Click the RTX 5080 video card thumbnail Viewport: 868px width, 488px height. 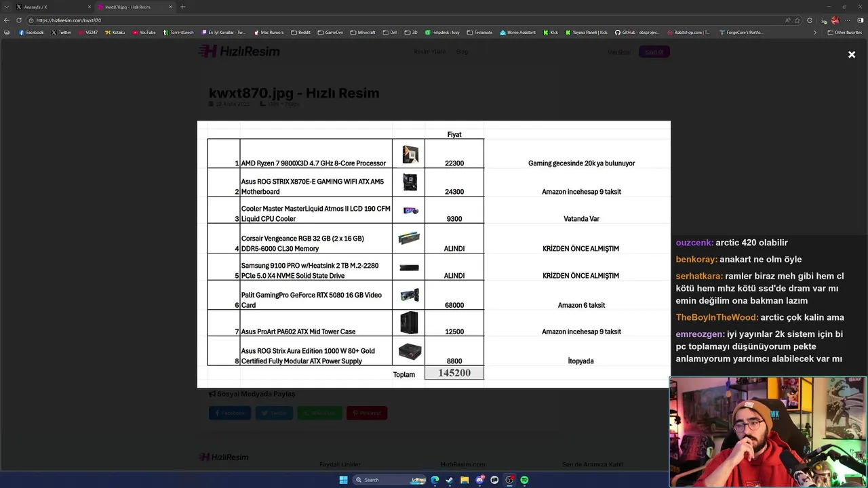[x=410, y=296]
